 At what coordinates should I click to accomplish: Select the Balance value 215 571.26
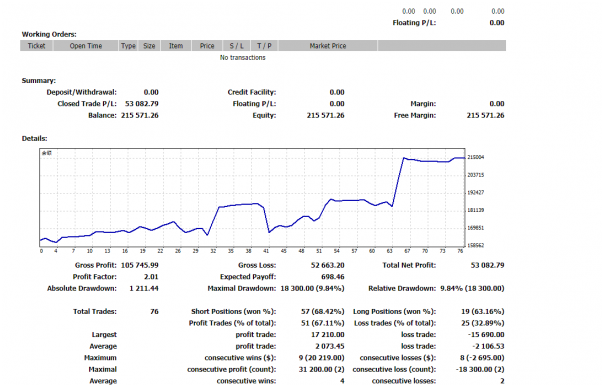140,115
